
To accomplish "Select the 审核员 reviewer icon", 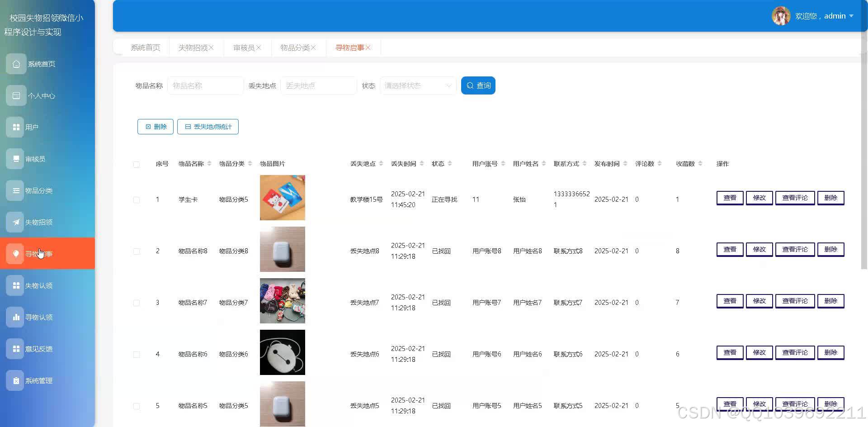I will (x=16, y=158).
